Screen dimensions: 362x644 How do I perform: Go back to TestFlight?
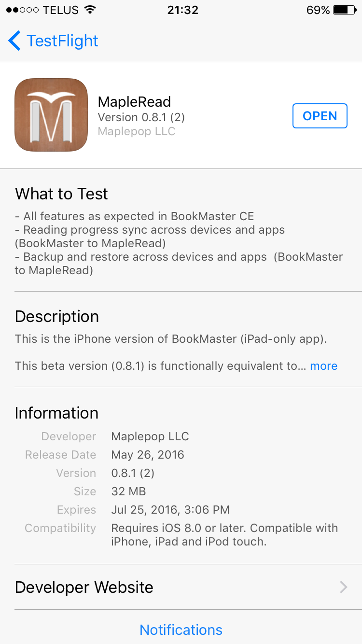[x=53, y=41]
